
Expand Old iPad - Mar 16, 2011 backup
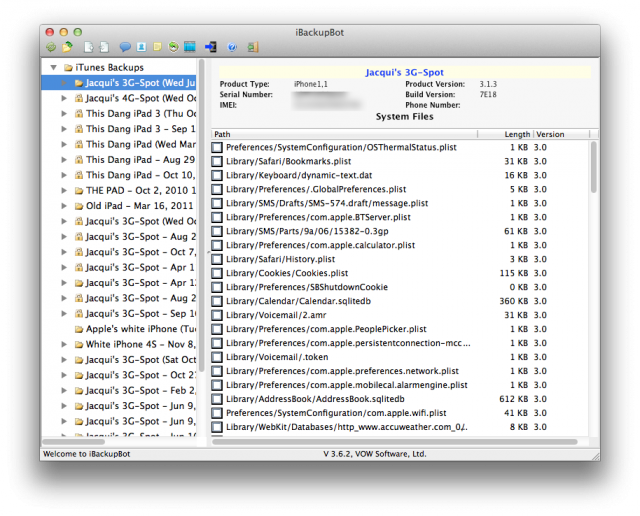64,206
